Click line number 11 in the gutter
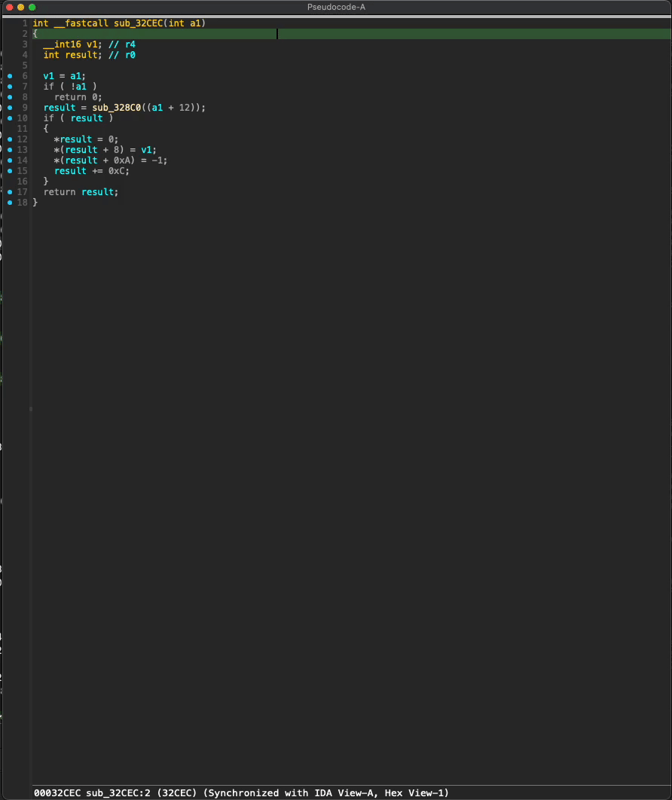 click(x=22, y=129)
